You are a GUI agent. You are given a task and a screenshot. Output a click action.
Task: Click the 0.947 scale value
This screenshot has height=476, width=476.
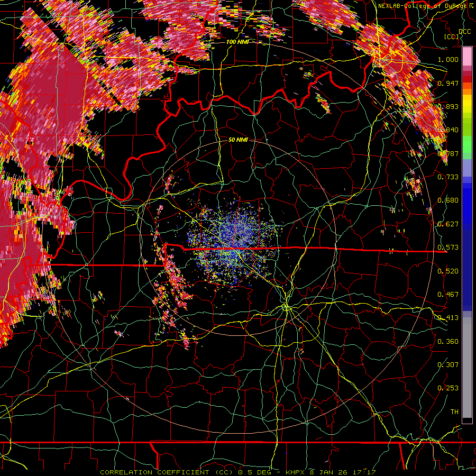coord(448,83)
